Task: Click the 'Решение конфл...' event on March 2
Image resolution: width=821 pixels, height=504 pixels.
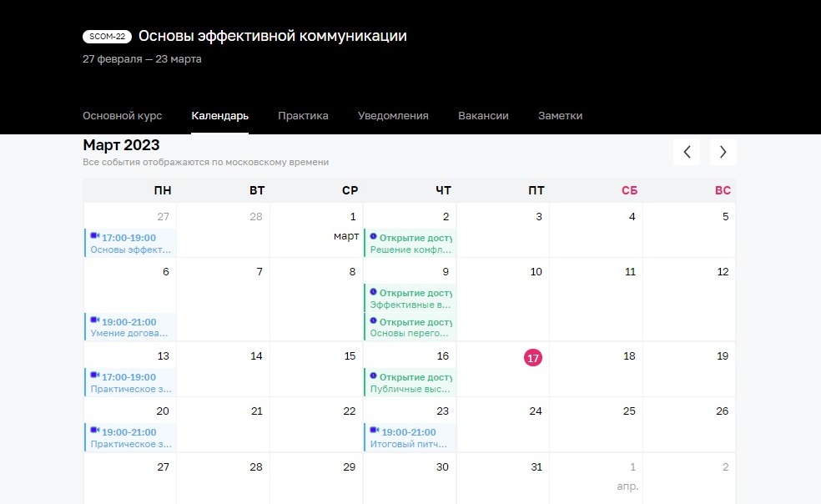Action: click(x=410, y=248)
